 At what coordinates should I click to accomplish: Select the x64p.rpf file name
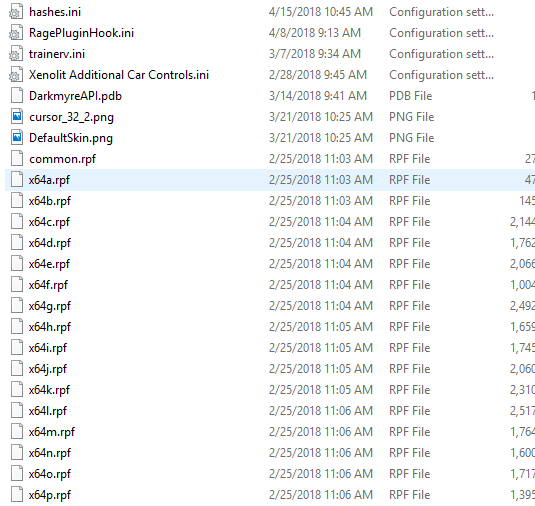[50, 495]
